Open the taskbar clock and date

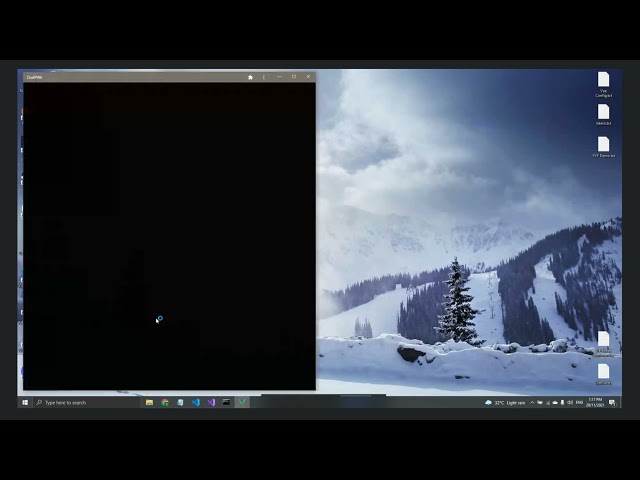coord(595,402)
